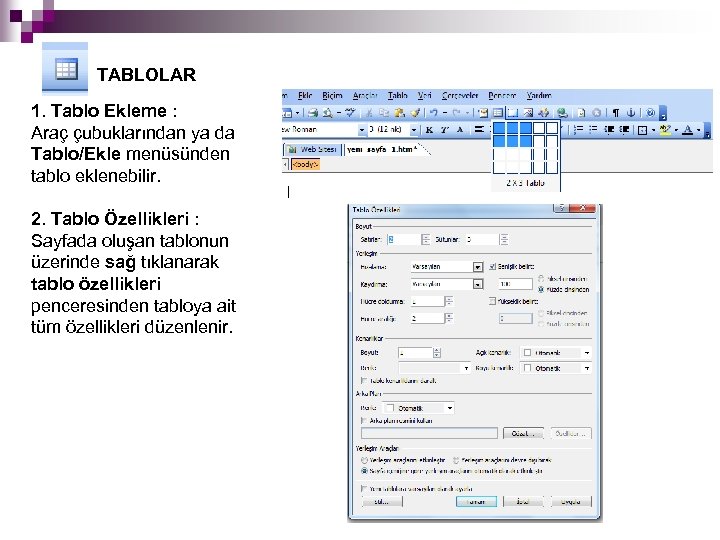Click the Stop icon in the toolbar
The height and width of the screenshot is (540, 720).
(x=596, y=112)
